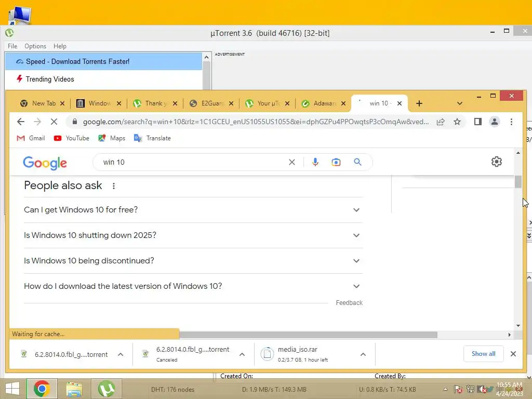Screen dimensions: 532x399
Task: Show hidden system tray icons arrow
Action: pos(445,390)
